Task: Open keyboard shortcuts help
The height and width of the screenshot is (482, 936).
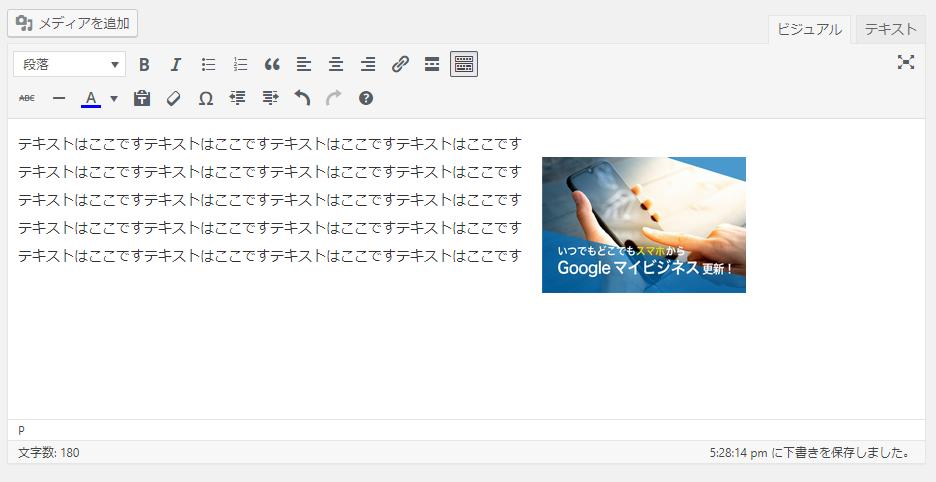Action: pyautogui.click(x=366, y=98)
